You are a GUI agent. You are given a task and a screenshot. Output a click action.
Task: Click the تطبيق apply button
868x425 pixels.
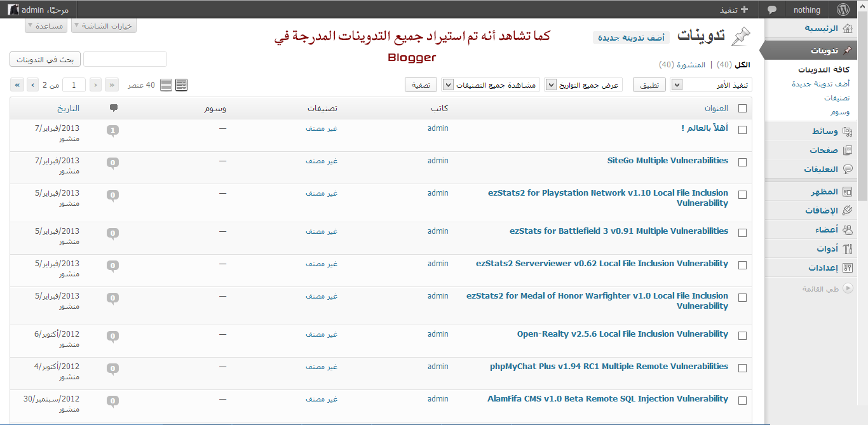coord(649,85)
